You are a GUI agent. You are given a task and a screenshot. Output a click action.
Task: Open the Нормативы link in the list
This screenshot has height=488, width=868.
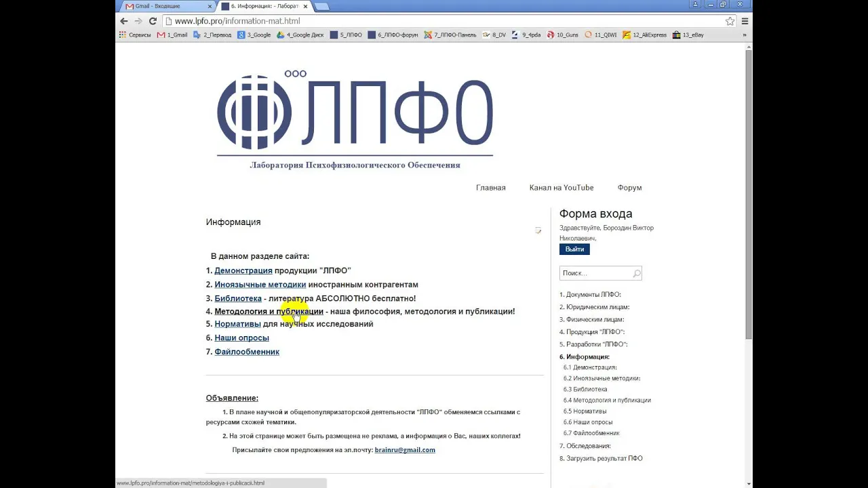[x=237, y=324]
